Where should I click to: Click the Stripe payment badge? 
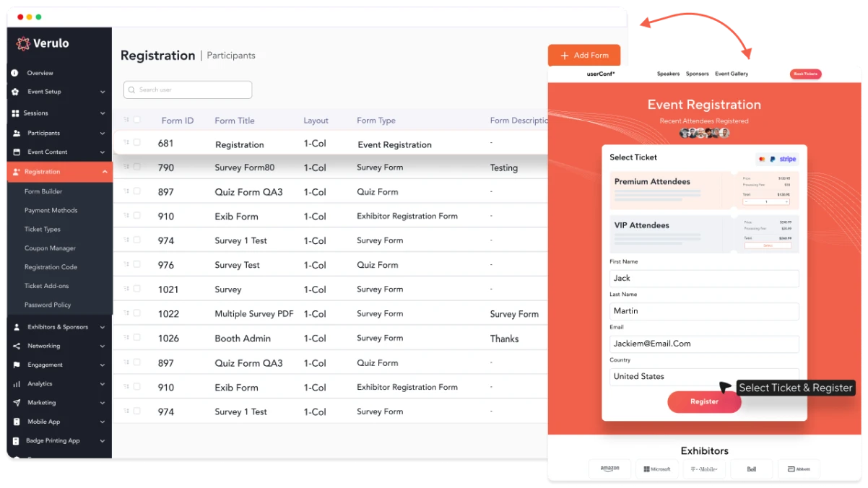point(787,159)
